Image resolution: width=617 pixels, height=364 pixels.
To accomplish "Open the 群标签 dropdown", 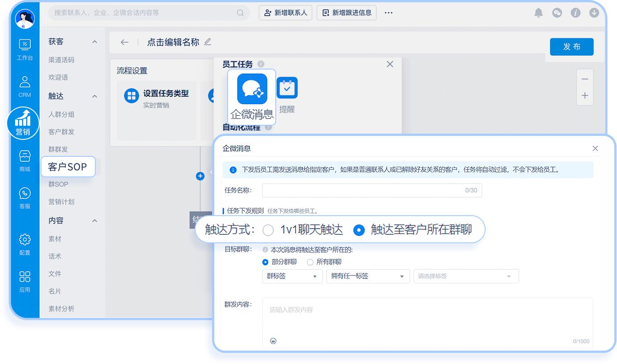I will point(292,276).
